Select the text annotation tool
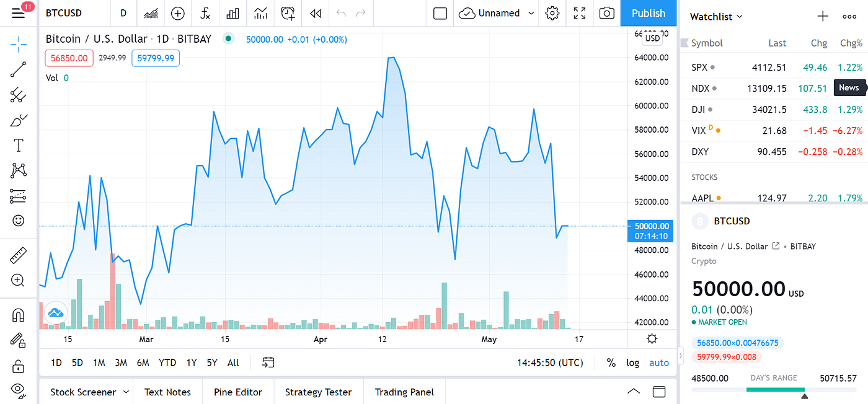Image resolution: width=868 pixels, height=404 pixels. [x=19, y=146]
